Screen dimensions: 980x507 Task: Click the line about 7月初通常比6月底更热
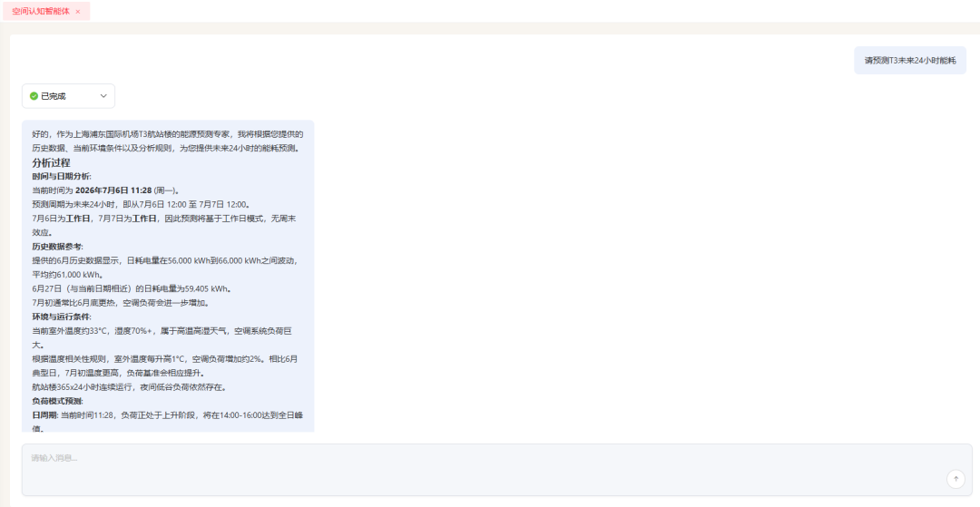(121, 303)
